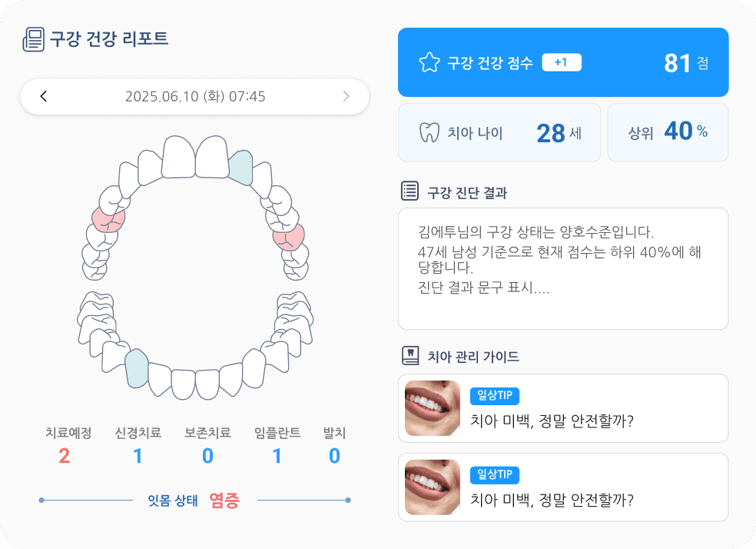Open the 2025.06.10 date selector
The height and width of the screenshot is (549, 756).
195,96
